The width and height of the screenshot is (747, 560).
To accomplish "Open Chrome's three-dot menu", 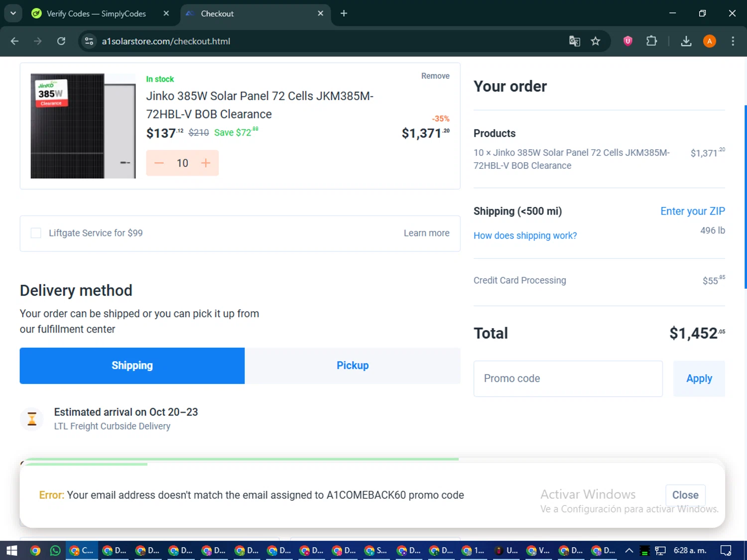I will tap(733, 41).
